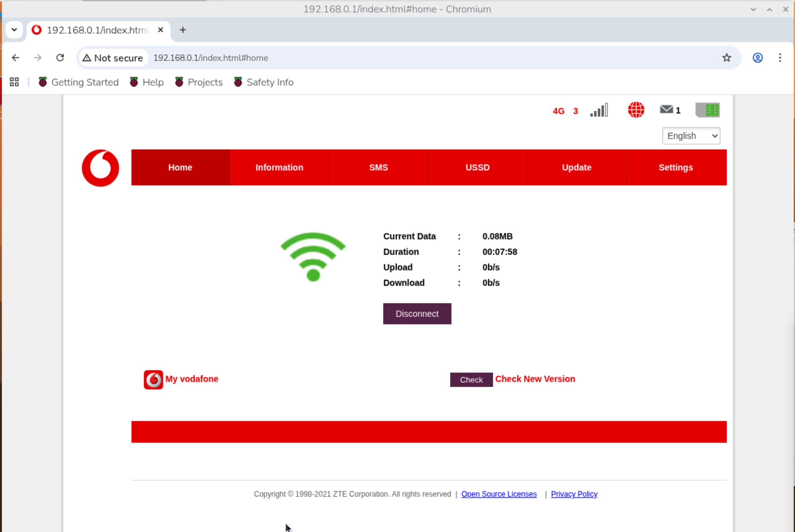
Task: Click the Vodafone logo
Action: point(100,167)
